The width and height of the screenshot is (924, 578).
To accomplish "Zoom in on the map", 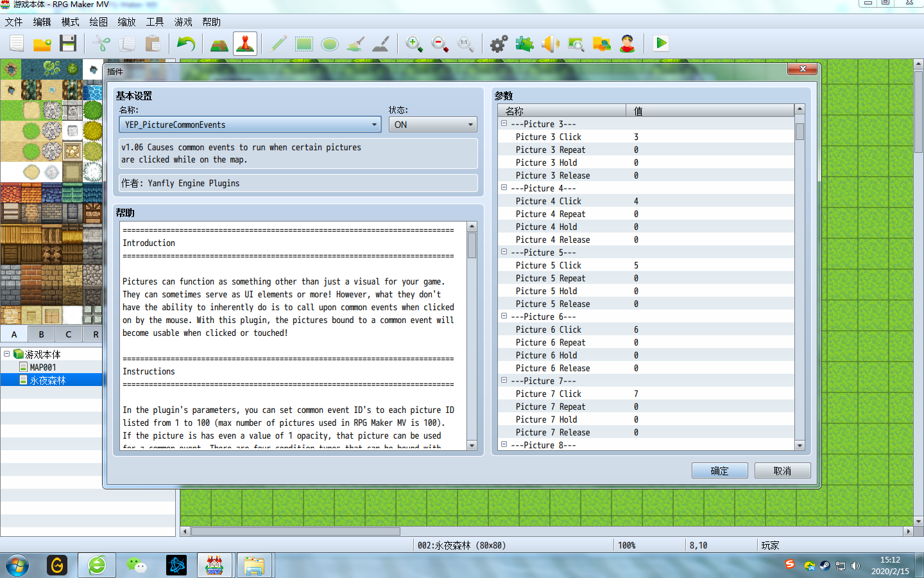I will tap(415, 44).
